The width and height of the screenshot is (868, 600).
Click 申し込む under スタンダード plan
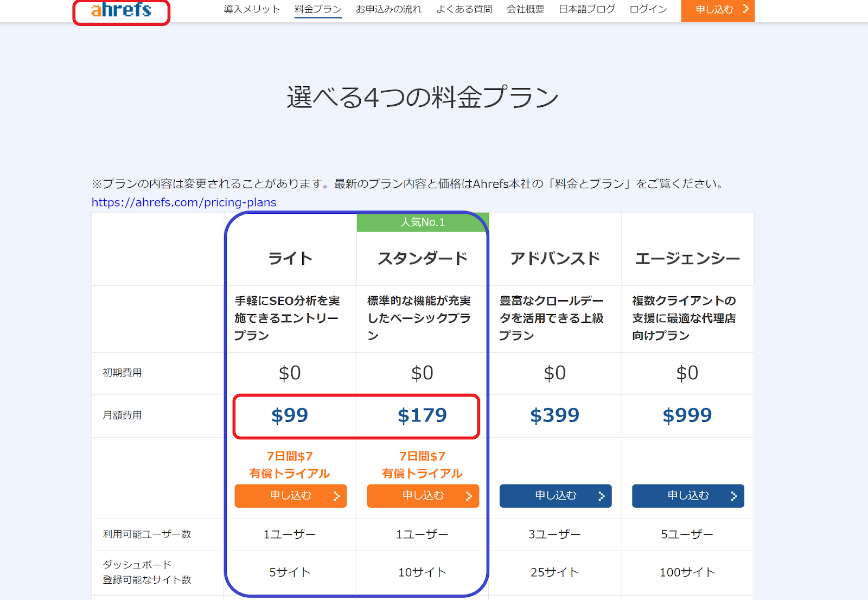point(423,496)
